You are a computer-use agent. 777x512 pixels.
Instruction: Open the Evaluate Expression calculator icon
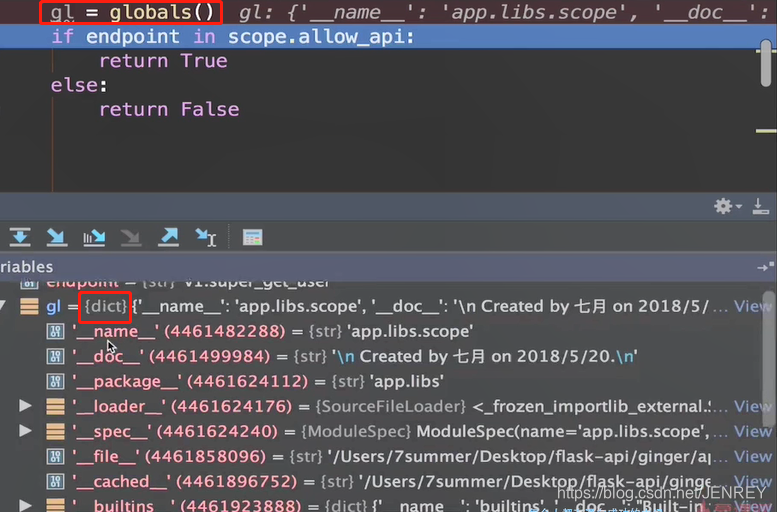[x=252, y=237]
